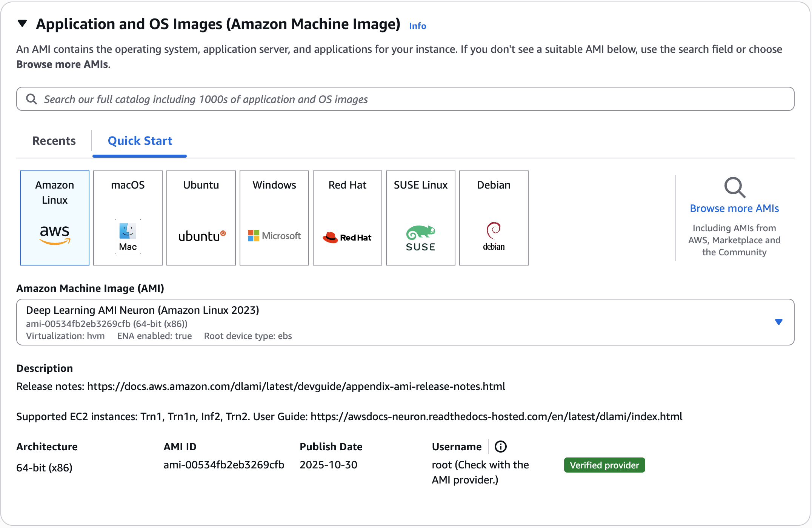The width and height of the screenshot is (812, 528).
Task: Select the Windows Microsoft AMI option
Action: (x=274, y=218)
